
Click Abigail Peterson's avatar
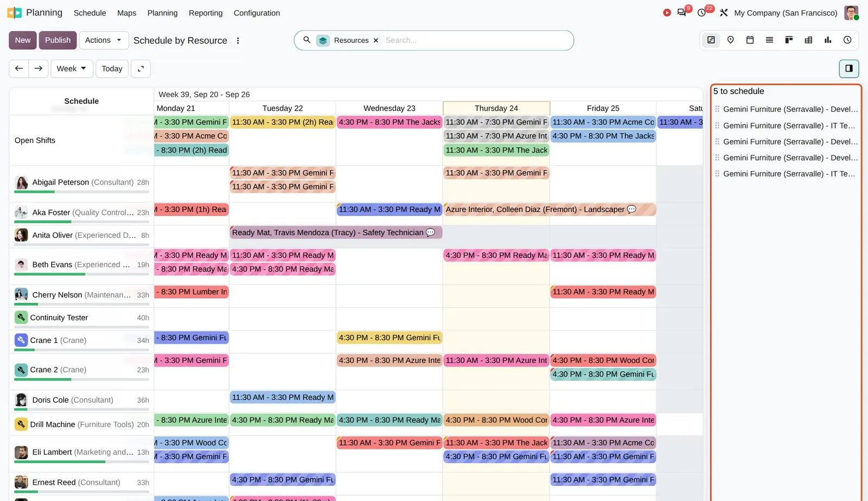21,182
